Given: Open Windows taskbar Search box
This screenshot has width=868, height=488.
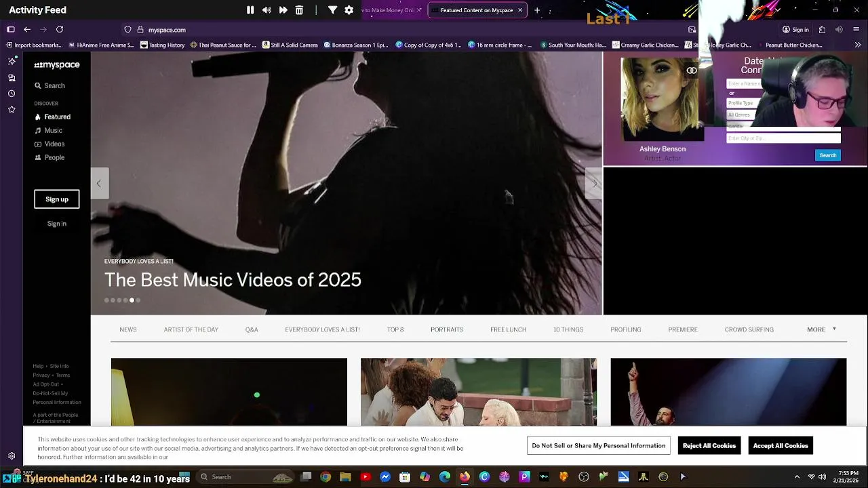Looking at the screenshot, I should 244,477.
